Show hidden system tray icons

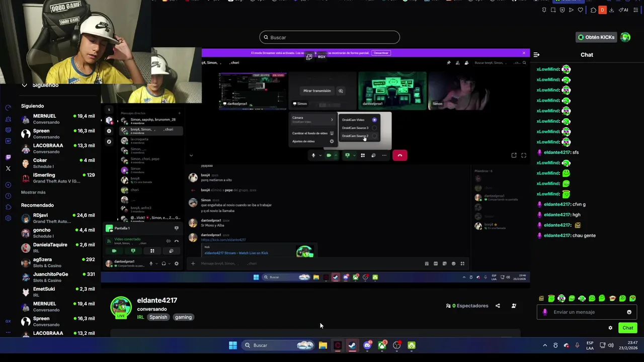[x=545, y=345]
